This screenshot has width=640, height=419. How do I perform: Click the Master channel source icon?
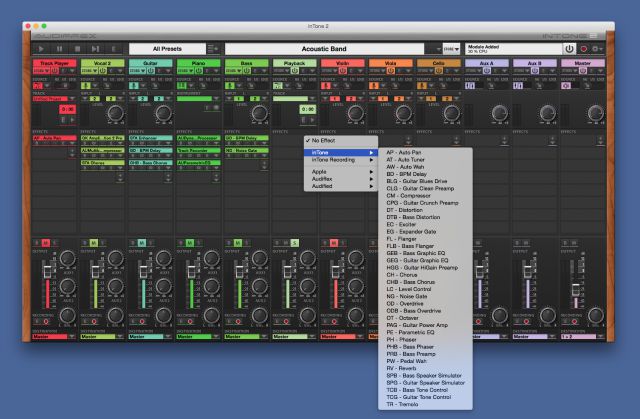tap(566, 86)
